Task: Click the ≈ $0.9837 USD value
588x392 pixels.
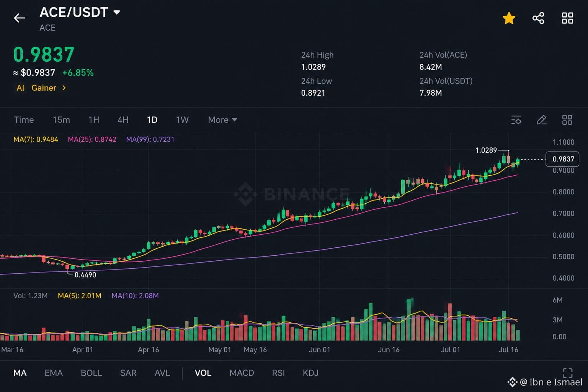Action: pyautogui.click(x=34, y=73)
